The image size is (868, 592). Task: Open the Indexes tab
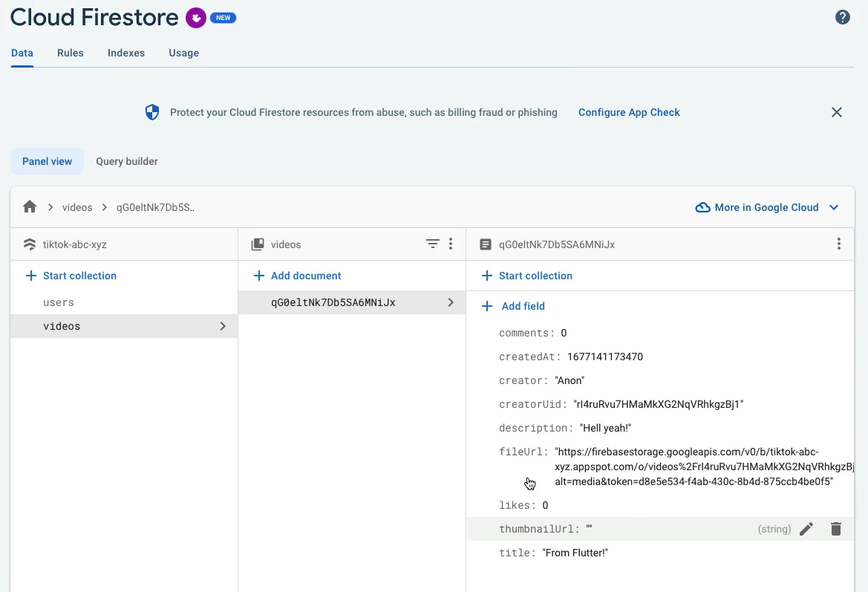126,53
